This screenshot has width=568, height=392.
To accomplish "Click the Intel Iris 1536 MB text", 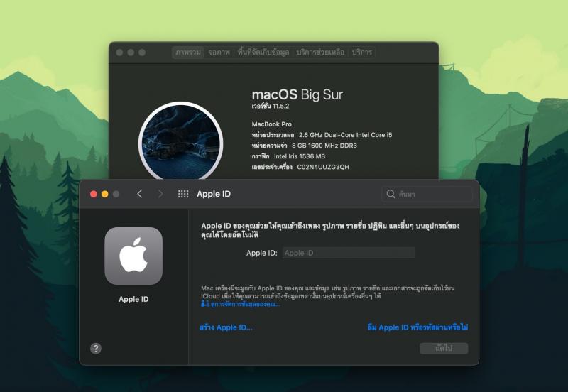I will [x=300, y=156].
